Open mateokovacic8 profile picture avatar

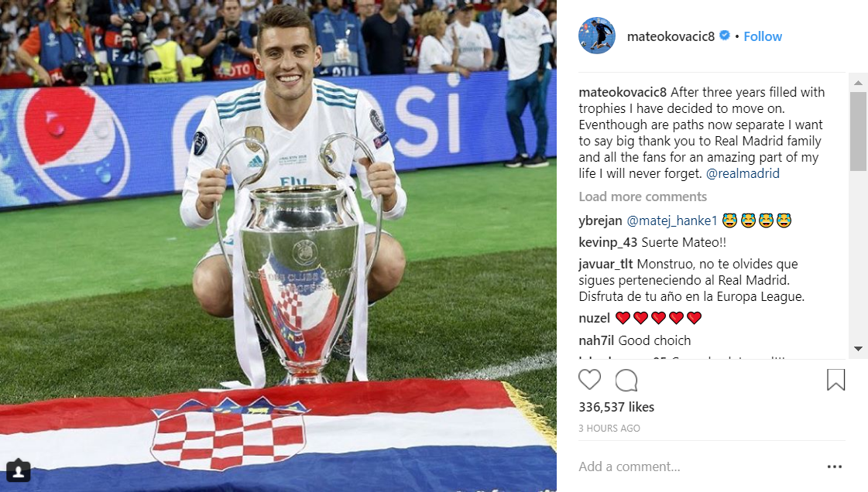(x=597, y=36)
